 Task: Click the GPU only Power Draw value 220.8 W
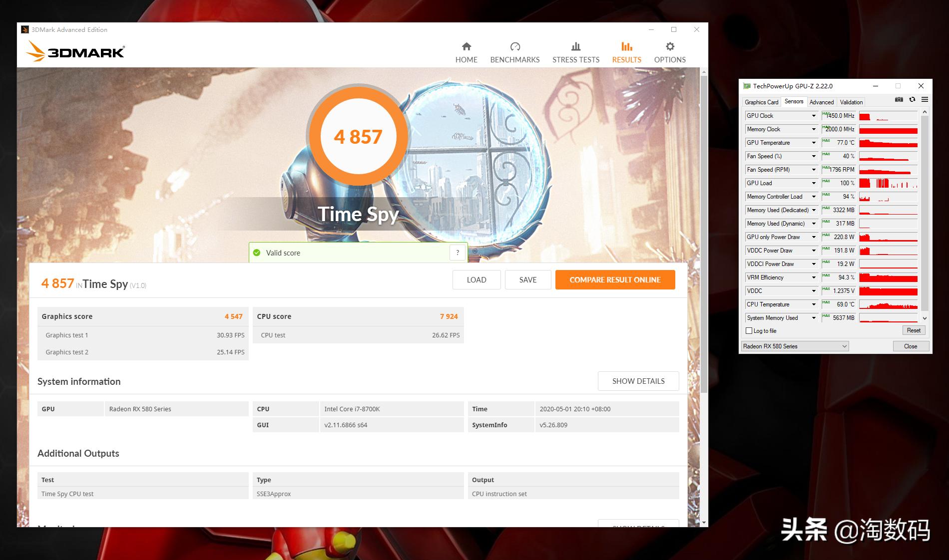(x=839, y=237)
